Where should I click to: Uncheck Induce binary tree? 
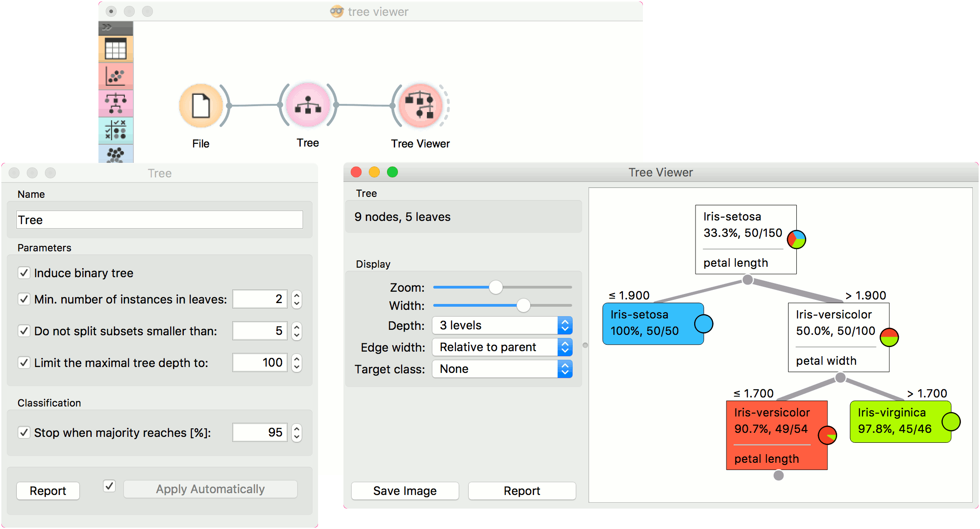tap(24, 273)
